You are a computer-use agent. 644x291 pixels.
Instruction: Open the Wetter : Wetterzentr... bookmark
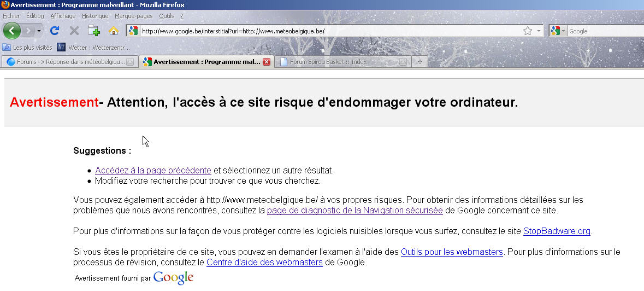pos(93,48)
